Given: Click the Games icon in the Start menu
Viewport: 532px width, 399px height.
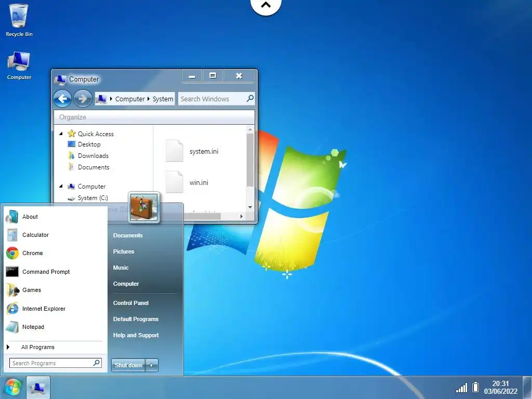Looking at the screenshot, I should 12,290.
